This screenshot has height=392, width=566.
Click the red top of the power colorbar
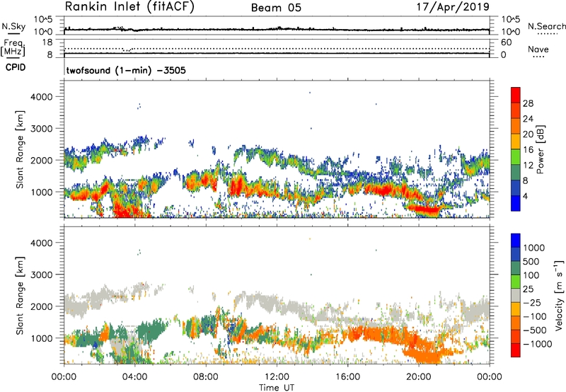(516, 95)
